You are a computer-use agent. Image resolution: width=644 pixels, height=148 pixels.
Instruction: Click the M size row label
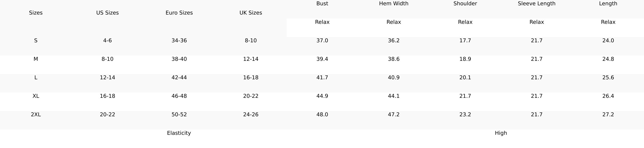point(36,59)
